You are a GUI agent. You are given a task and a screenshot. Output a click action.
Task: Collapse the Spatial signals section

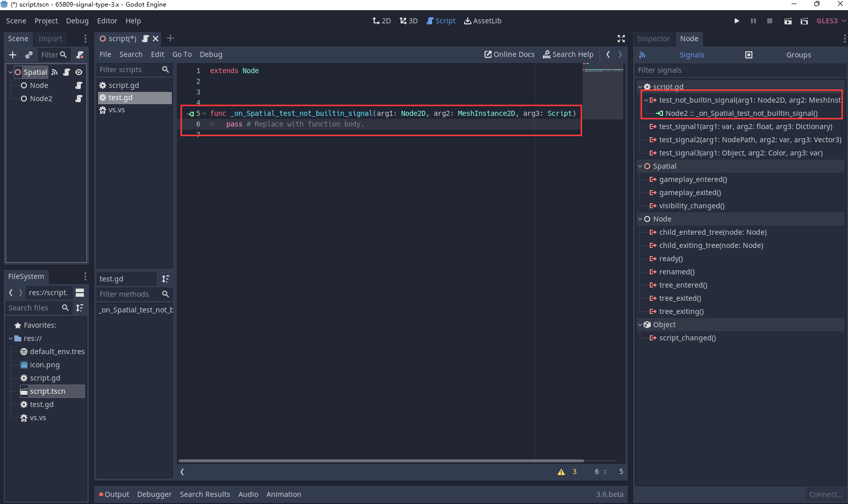641,166
